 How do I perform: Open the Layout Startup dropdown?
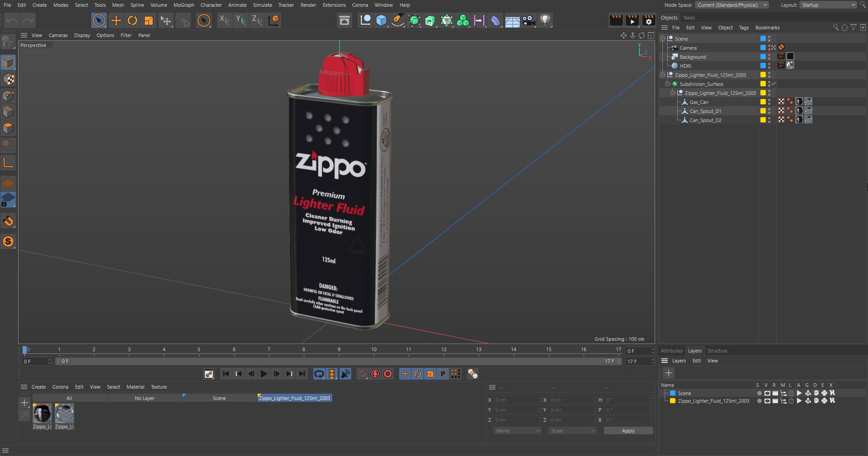pyautogui.click(x=828, y=5)
